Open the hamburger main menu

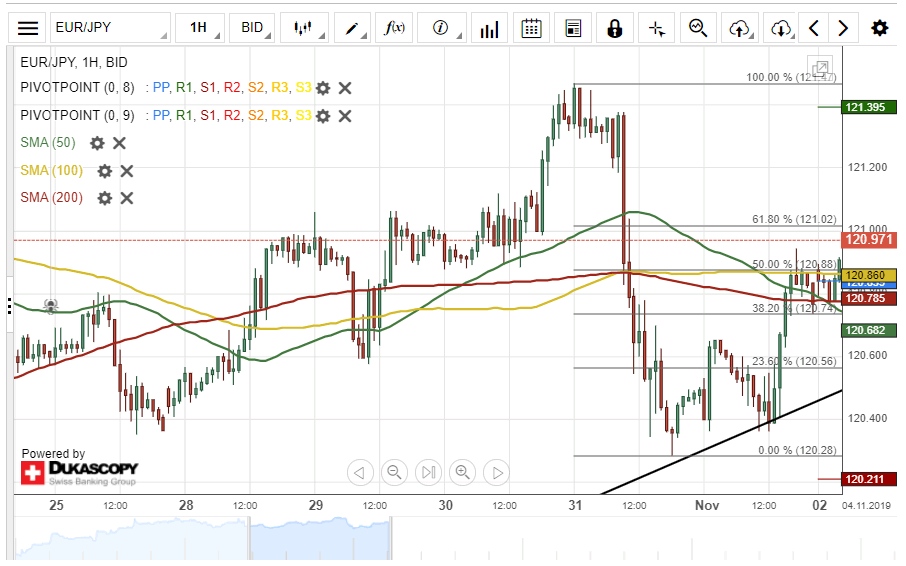[29, 28]
